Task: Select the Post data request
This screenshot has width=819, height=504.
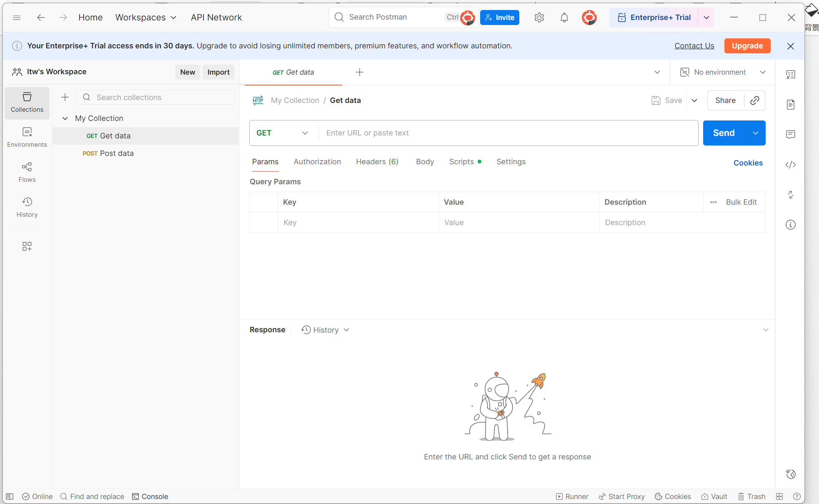Action: tap(146, 153)
